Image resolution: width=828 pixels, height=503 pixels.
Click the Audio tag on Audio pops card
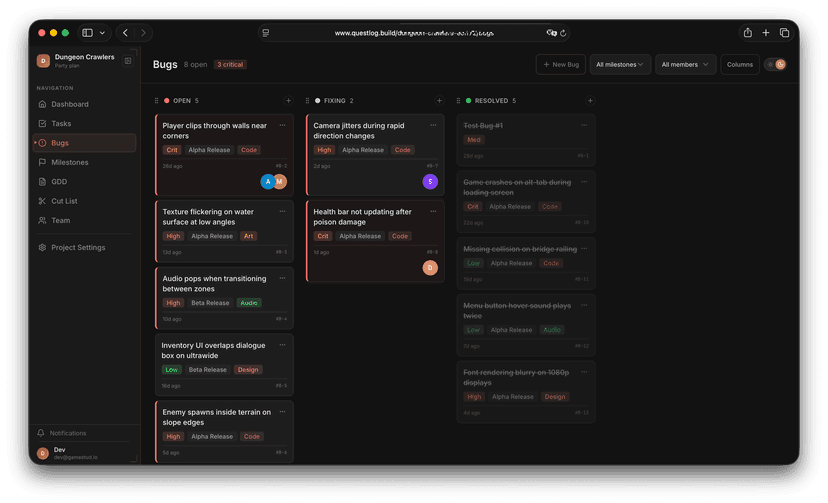point(249,303)
